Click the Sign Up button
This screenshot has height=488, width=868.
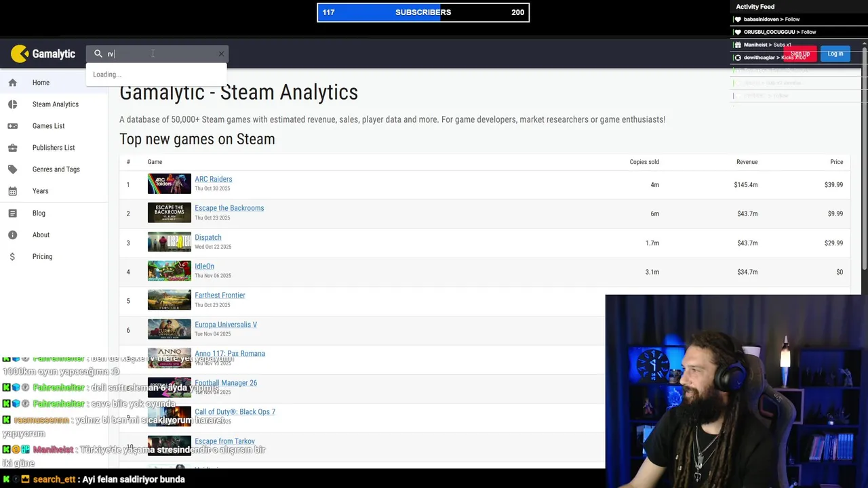800,54
